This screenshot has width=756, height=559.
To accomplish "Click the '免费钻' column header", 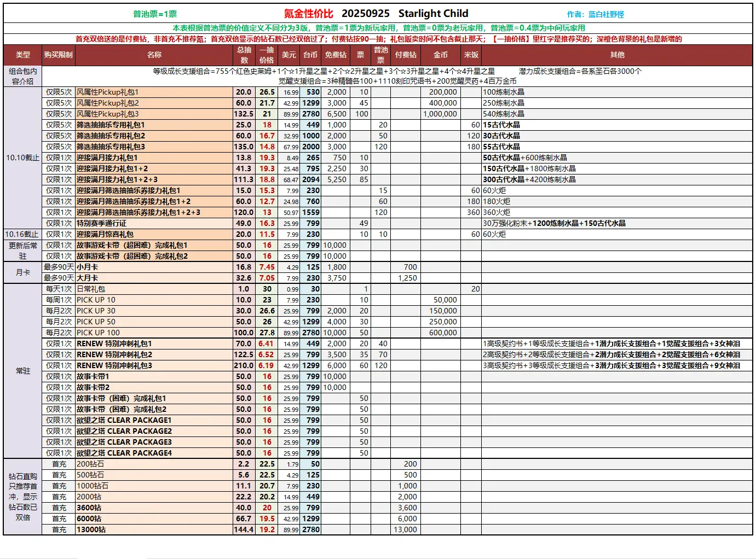I will (336, 55).
